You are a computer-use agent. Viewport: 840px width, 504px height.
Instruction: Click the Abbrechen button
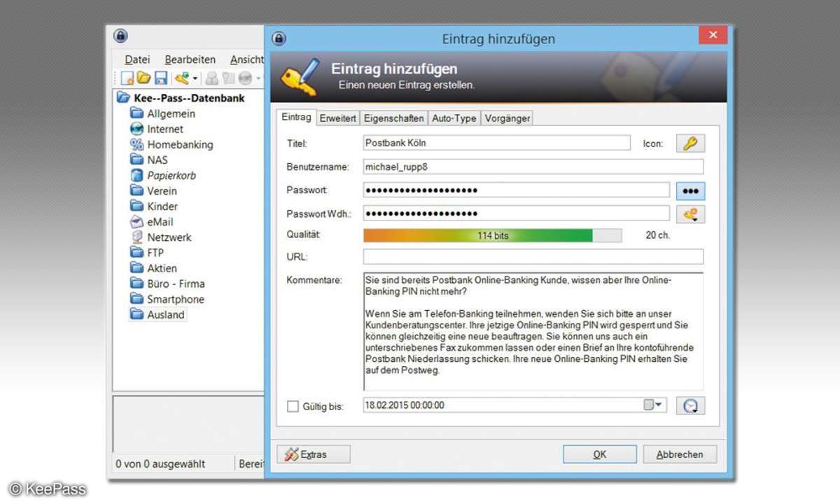[680, 454]
